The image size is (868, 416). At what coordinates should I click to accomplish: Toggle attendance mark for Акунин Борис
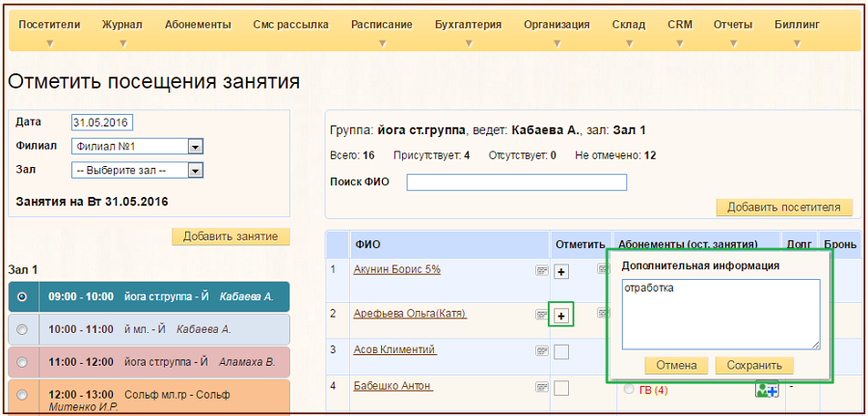[x=561, y=271]
